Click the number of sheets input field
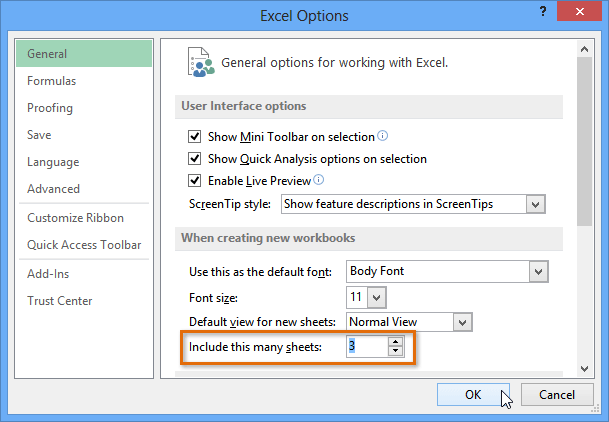The image size is (609, 422). pos(367,346)
